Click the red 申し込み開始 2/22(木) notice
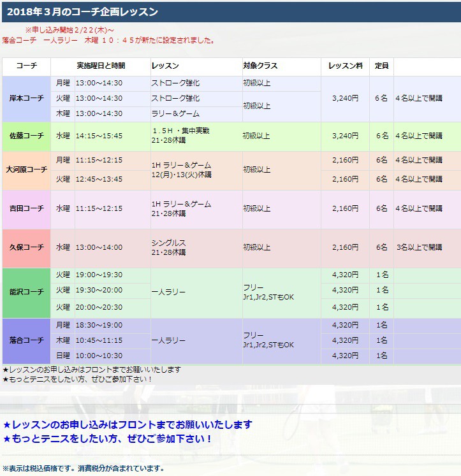The image size is (461, 476). pyautogui.click(x=70, y=30)
